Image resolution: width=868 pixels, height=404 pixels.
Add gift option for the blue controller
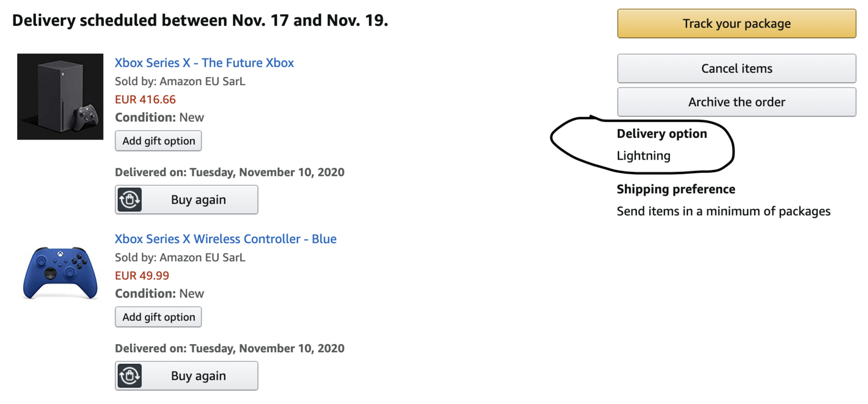[x=158, y=317]
